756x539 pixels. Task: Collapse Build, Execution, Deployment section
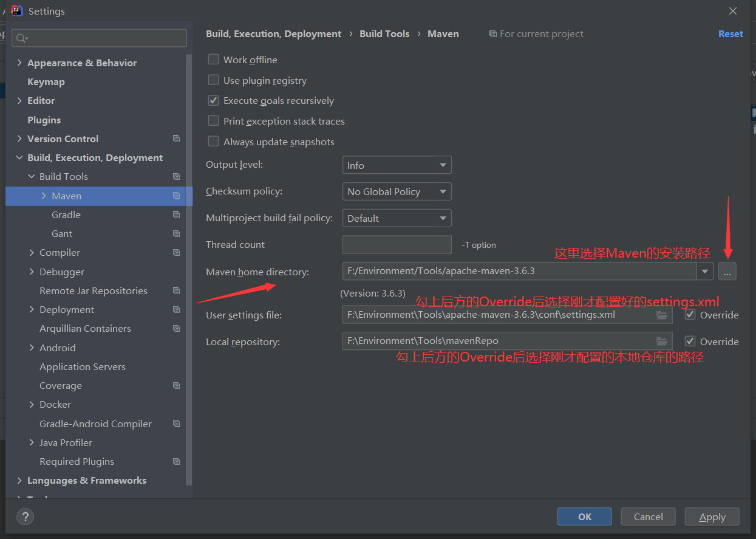click(x=19, y=157)
